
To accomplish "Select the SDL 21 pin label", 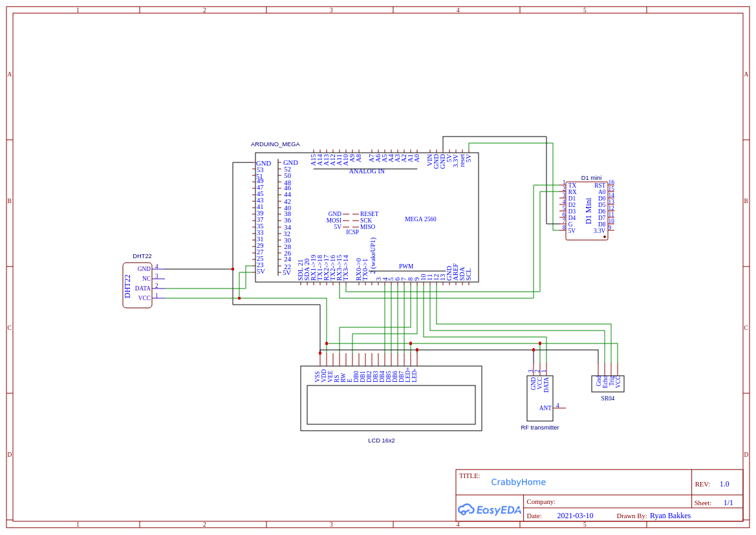I will click(x=300, y=270).
